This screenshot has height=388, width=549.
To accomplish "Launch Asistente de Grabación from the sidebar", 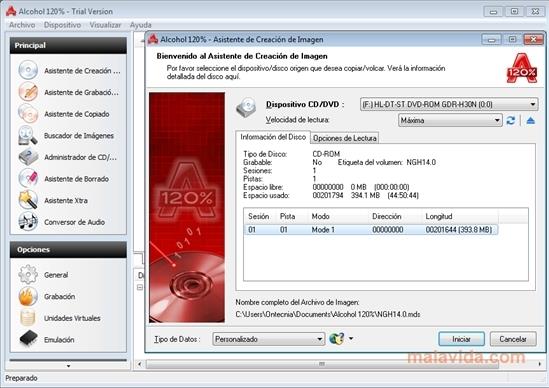I will [x=28, y=92].
